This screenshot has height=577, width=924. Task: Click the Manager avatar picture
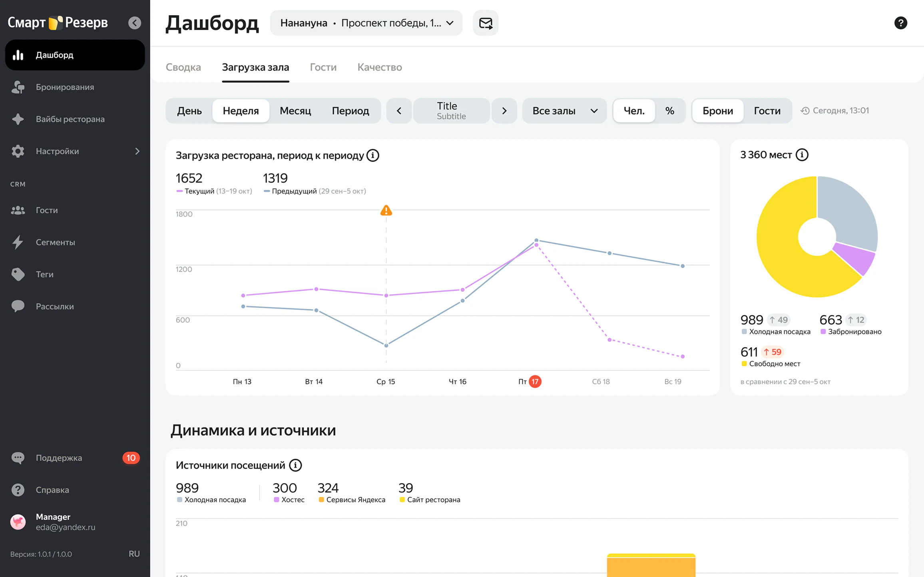(x=18, y=521)
